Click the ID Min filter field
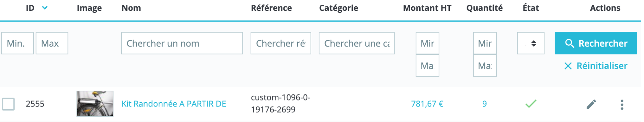The image size is (644, 122). click(x=17, y=43)
